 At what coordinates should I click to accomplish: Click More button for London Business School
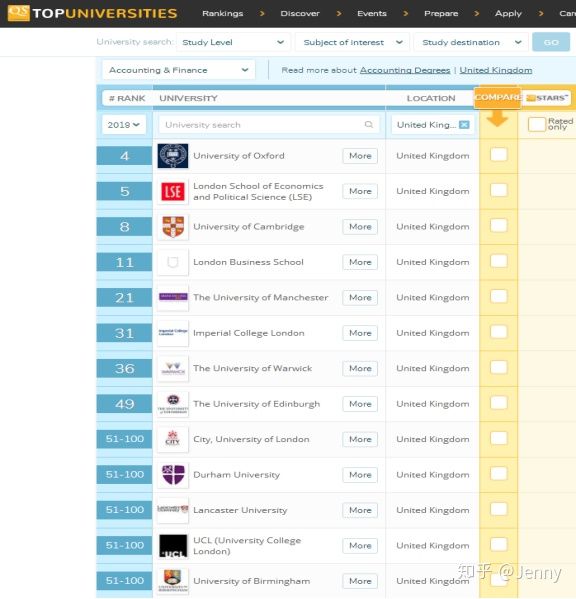(x=360, y=262)
